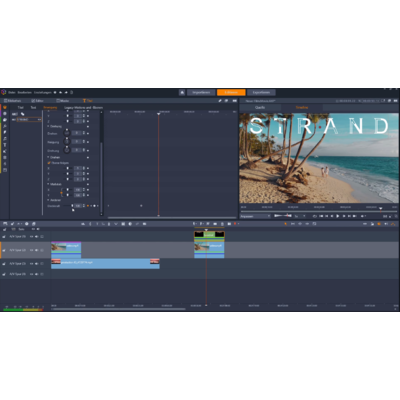This screenshot has height=400, width=400.
Task: Select the T title icon in left sidebar
Action: click(x=5, y=145)
